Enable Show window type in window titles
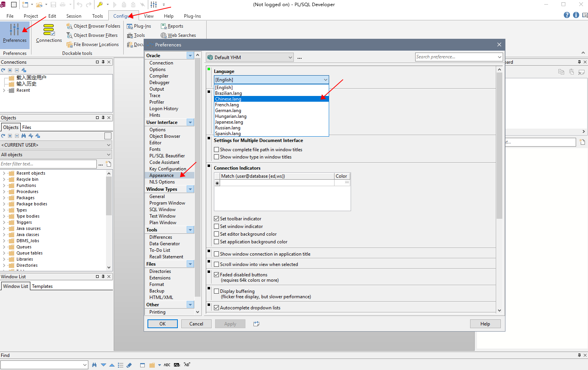The width and height of the screenshot is (588, 370). pos(217,157)
